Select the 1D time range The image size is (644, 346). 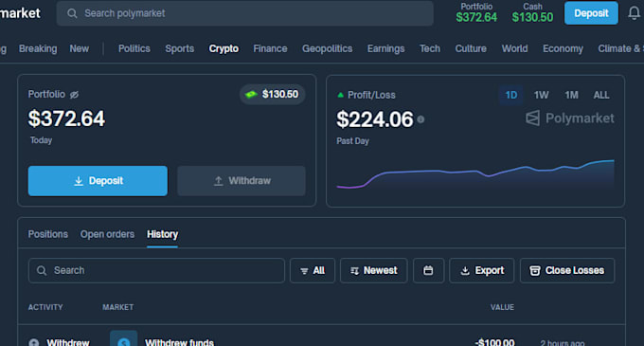click(510, 96)
